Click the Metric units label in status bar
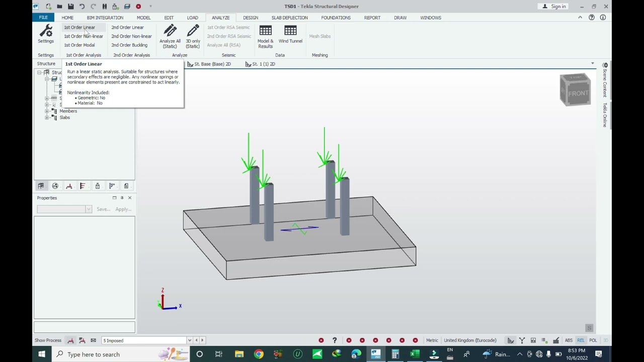The width and height of the screenshot is (644, 362). tap(432, 340)
